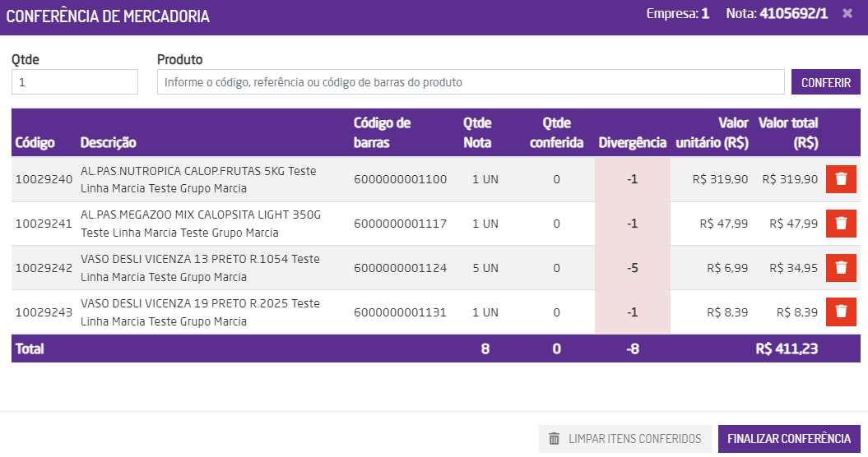The height and width of the screenshot is (457, 868).
Task: Remove the VASO DESLI VICENZA 13 item
Action: pyautogui.click(x=841, y=268)
